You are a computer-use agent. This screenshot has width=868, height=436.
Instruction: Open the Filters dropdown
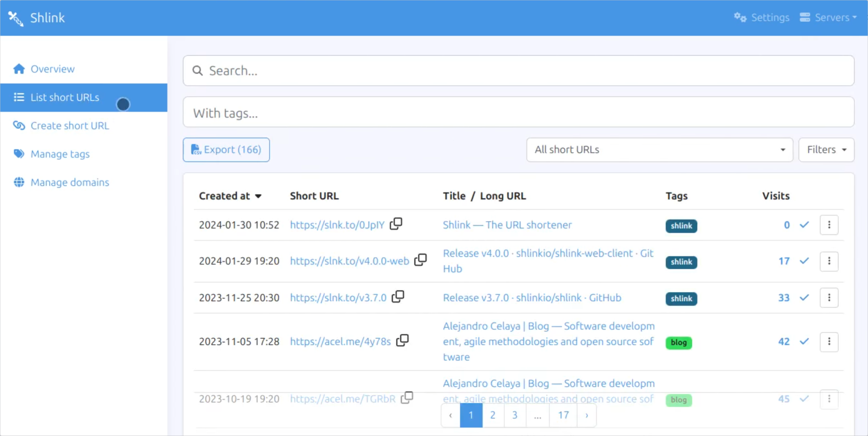pos(826,150)
